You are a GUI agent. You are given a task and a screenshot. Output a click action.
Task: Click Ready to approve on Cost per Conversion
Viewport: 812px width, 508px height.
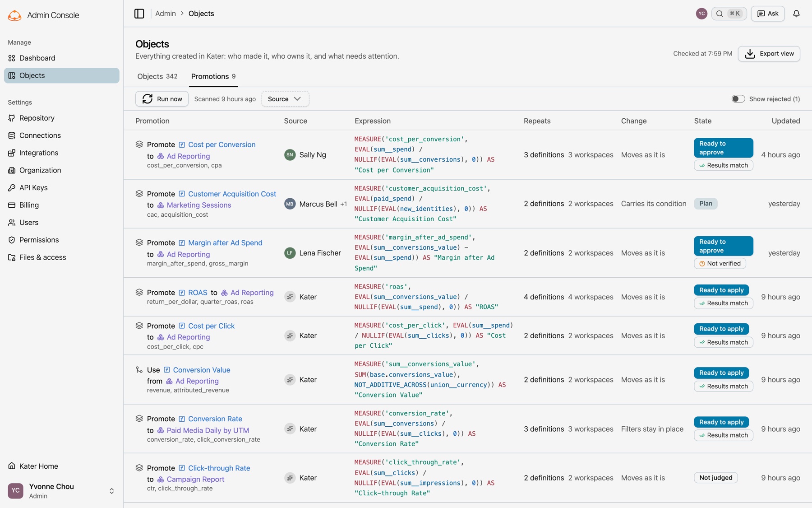[723, 148]
